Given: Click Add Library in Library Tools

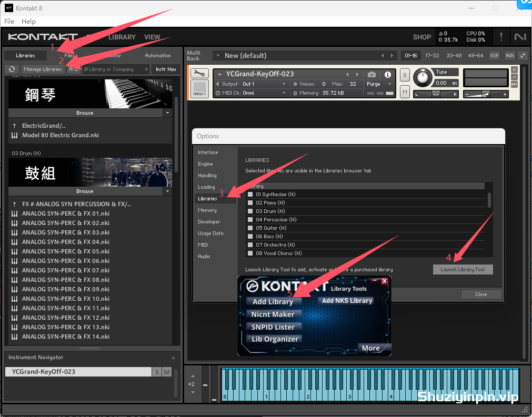Looking at the screenshot, I should [273, 302].
